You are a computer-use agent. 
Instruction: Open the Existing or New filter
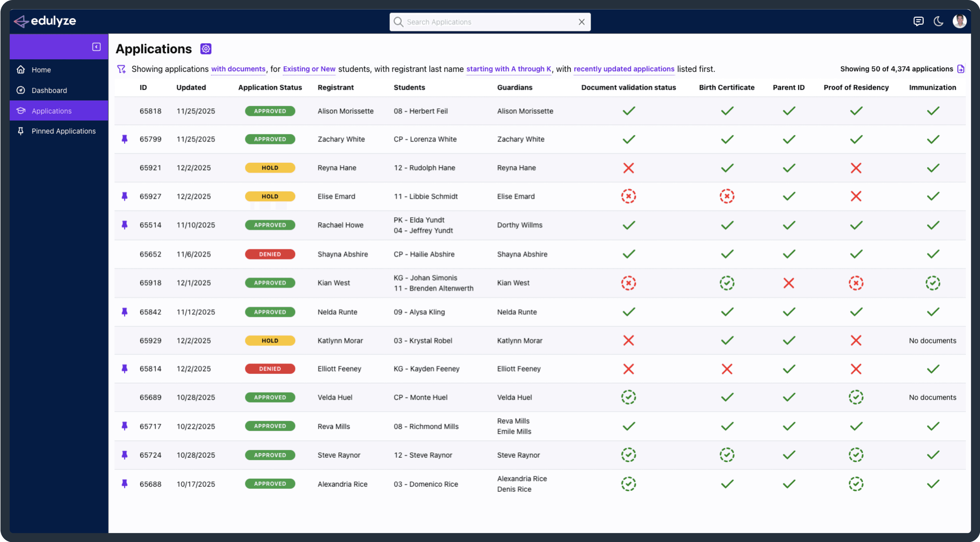(309, 69)
